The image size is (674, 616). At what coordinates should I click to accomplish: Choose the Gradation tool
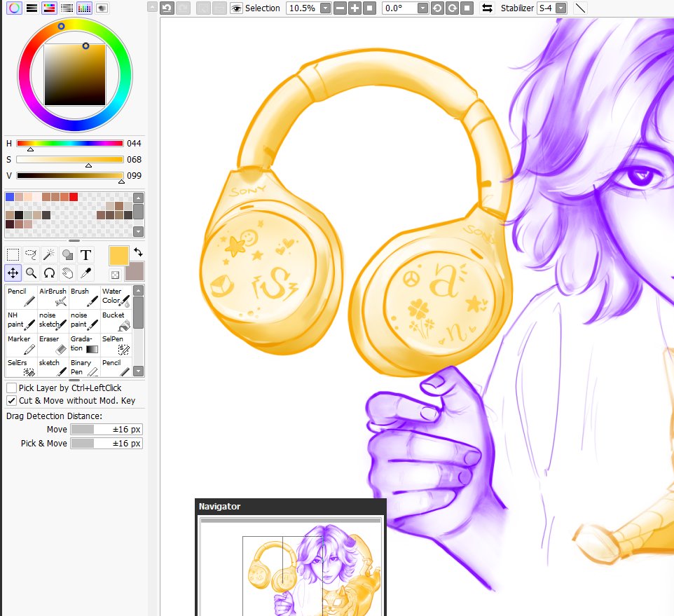(x=84, y=345)
